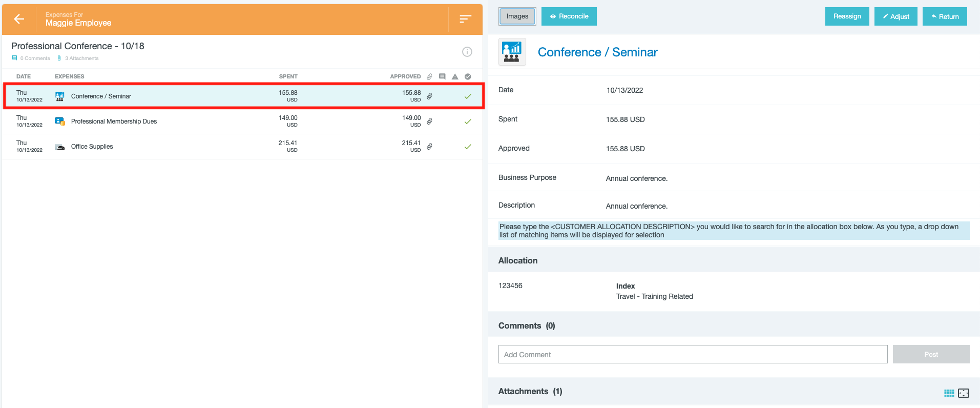
Task: Click the back arrow in orange header
Action: 19,19
